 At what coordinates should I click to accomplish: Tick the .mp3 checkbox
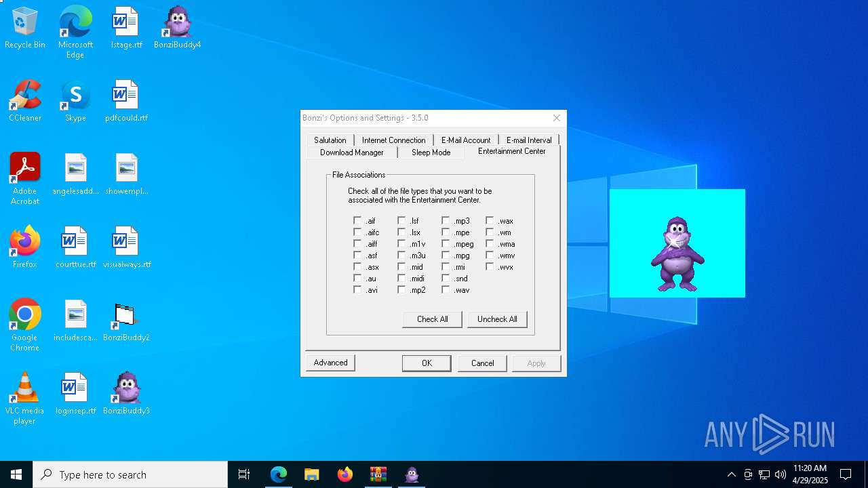(446, 221)
